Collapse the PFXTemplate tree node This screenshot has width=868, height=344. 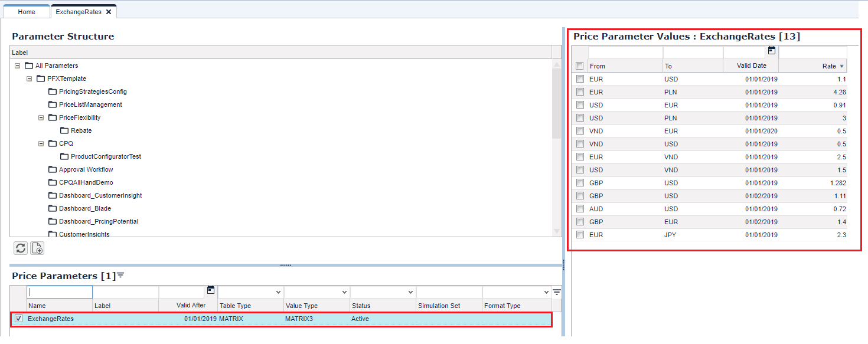point(29,78)
